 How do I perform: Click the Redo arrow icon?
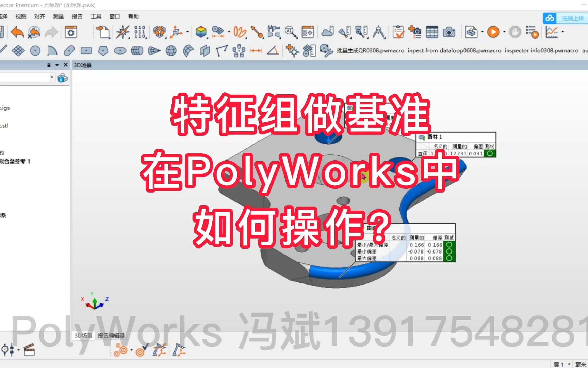[51, 32]
